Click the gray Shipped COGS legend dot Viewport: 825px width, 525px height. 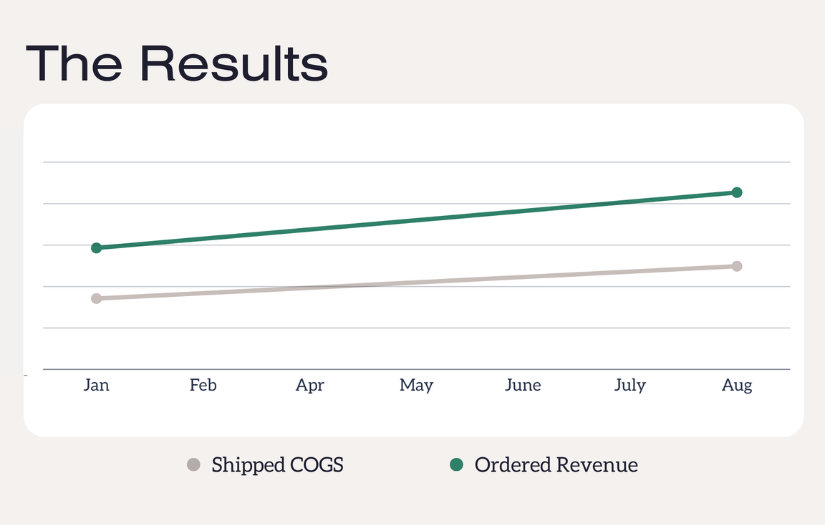coord(194,465)
